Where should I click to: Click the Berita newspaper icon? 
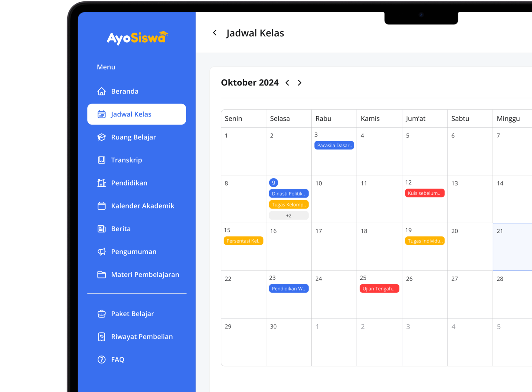coord(102,228)
